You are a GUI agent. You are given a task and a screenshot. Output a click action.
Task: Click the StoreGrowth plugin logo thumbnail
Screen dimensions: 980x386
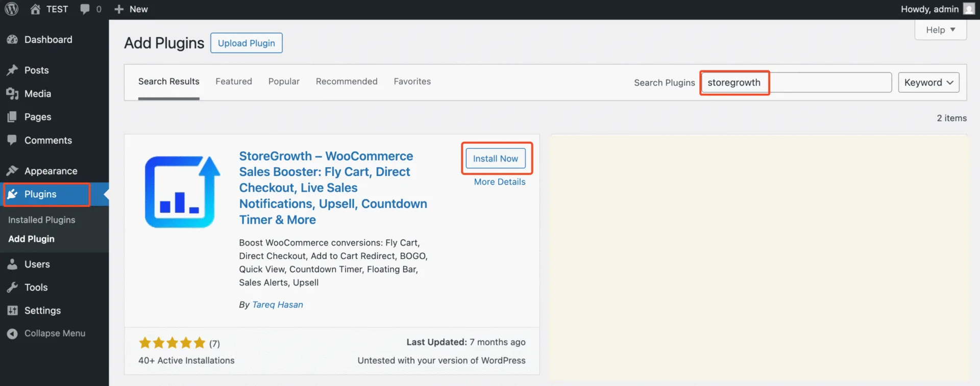183,192
